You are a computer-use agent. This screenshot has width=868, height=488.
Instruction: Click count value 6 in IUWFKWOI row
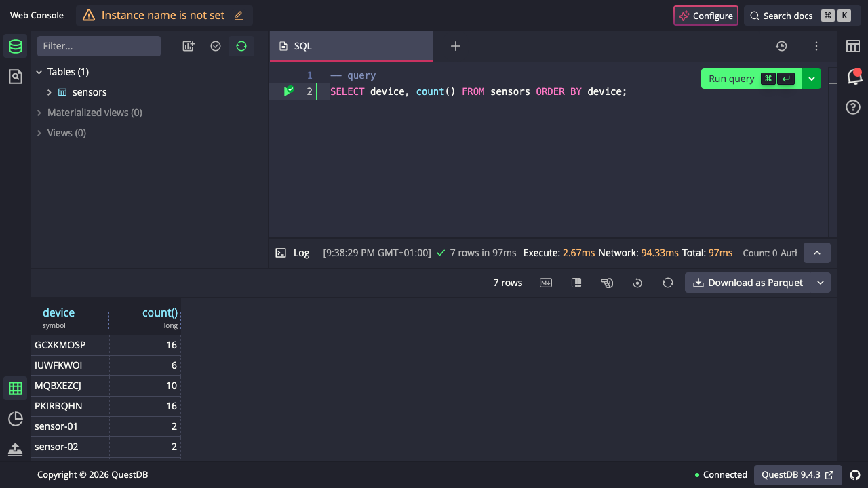[145, 365]
